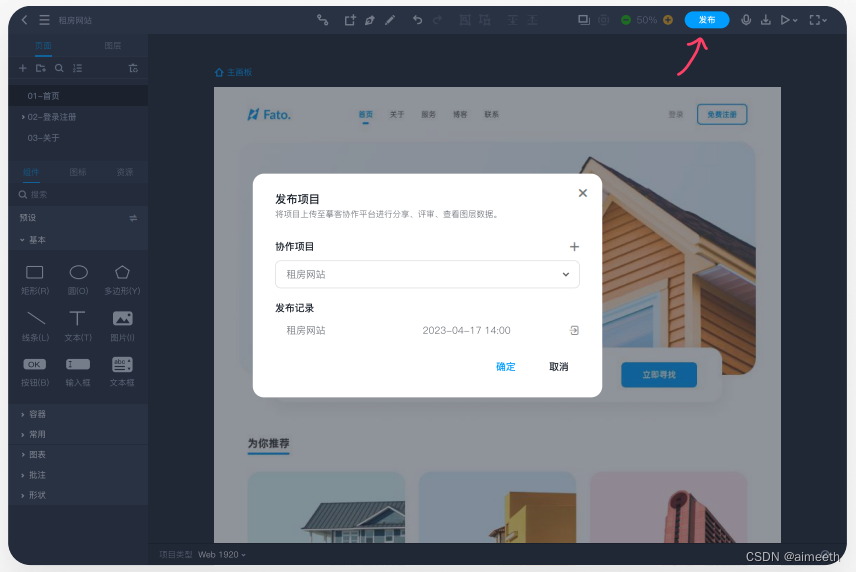This screenshot has width=856, height=572.
Task: Collapse the 基本 components section
Action: pos(22,240)
